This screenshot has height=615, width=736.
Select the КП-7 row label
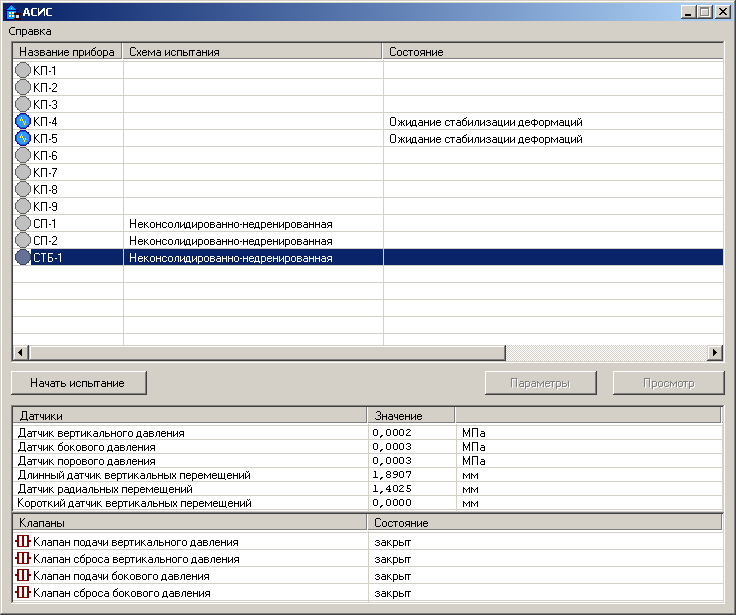[x=45, y=172]
